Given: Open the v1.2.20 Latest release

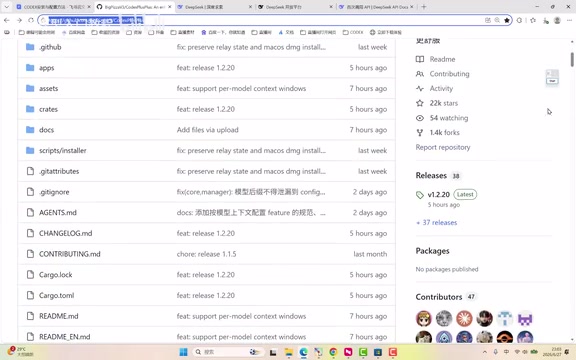Looking at the screenshot, I should point(439,194).
